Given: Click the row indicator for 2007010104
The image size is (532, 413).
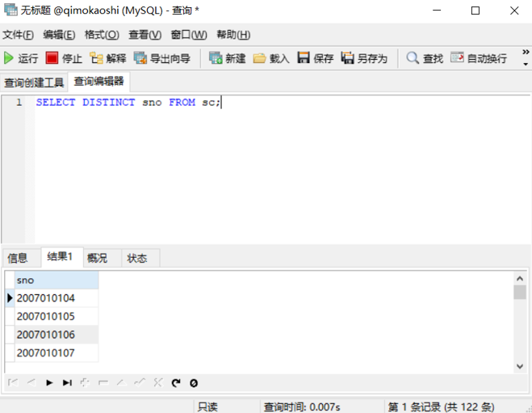Looking at the screenshot, I should (10, 298).
